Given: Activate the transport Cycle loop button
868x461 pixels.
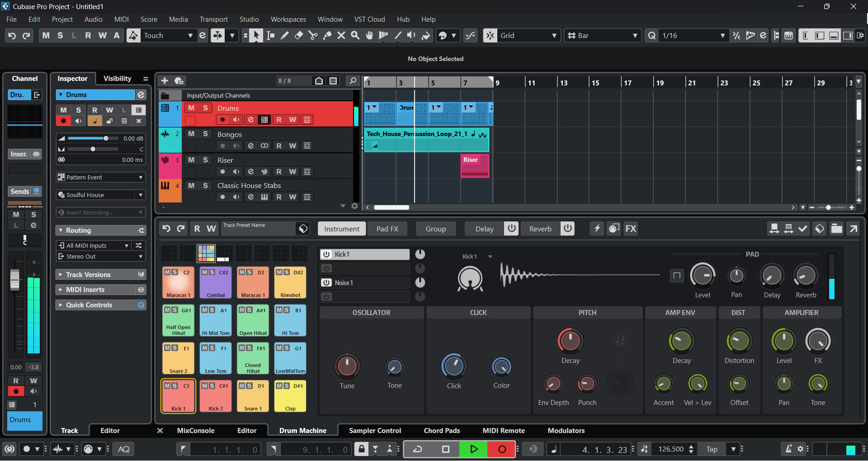Looking at the screenshot, I should pos(417,449).
